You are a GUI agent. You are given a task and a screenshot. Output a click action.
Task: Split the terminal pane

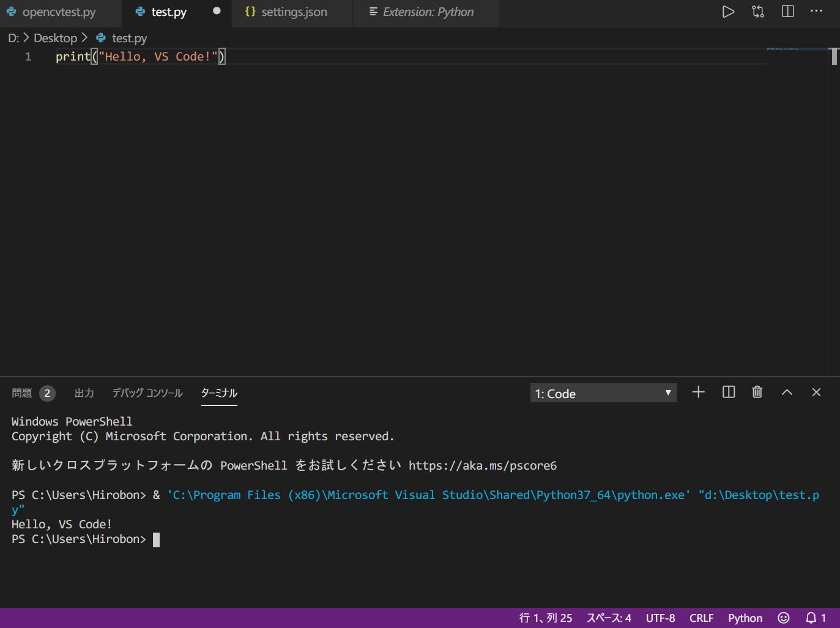pyautogui.click(x=728, y=392)
